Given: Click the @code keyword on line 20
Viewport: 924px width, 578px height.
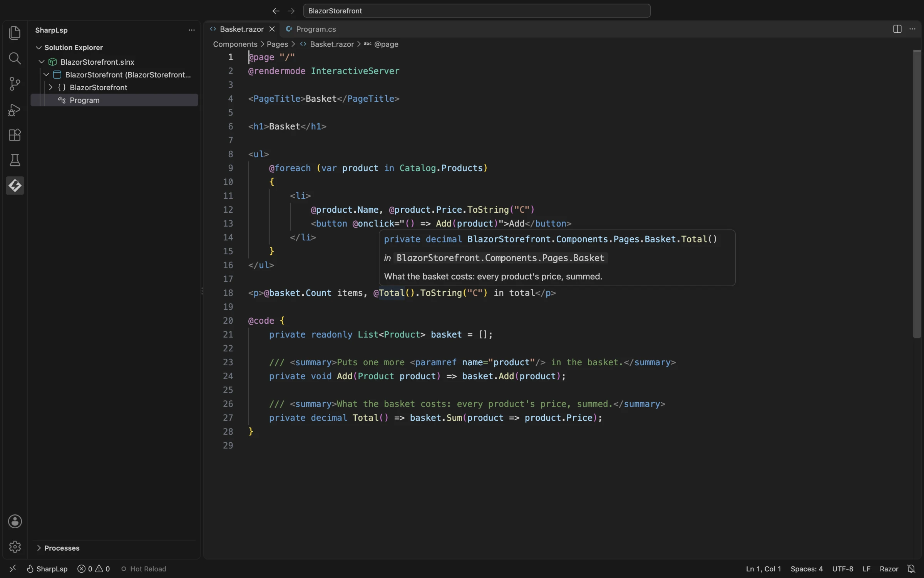Looking at the screenshot, I should coord(261,321).
